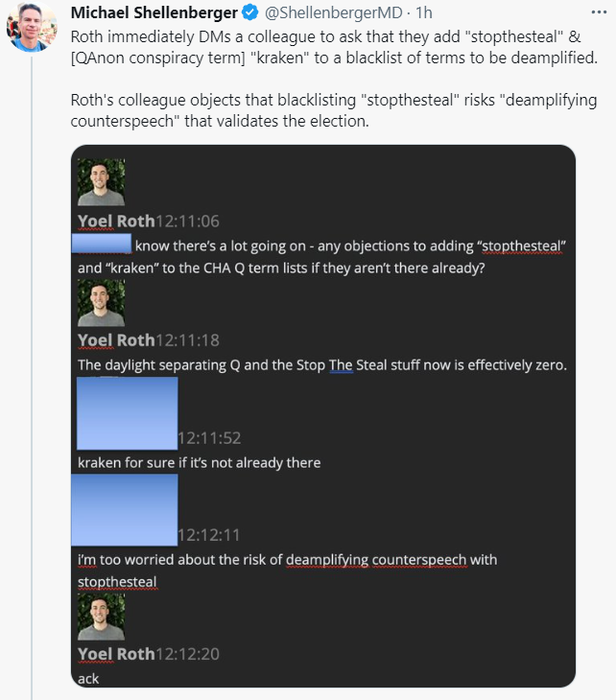
Task: Open the Michael Shellenberger display name link
Action: click(154, 13)
